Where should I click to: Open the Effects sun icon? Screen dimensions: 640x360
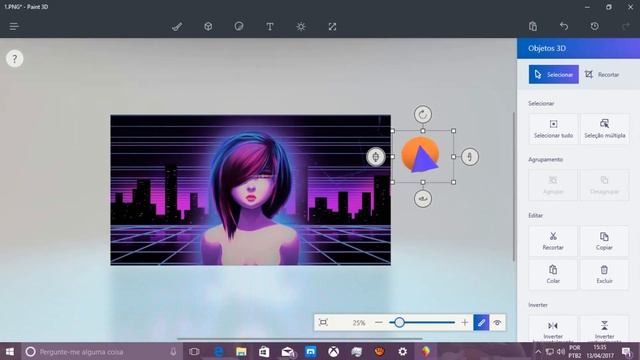pos(301,27)
